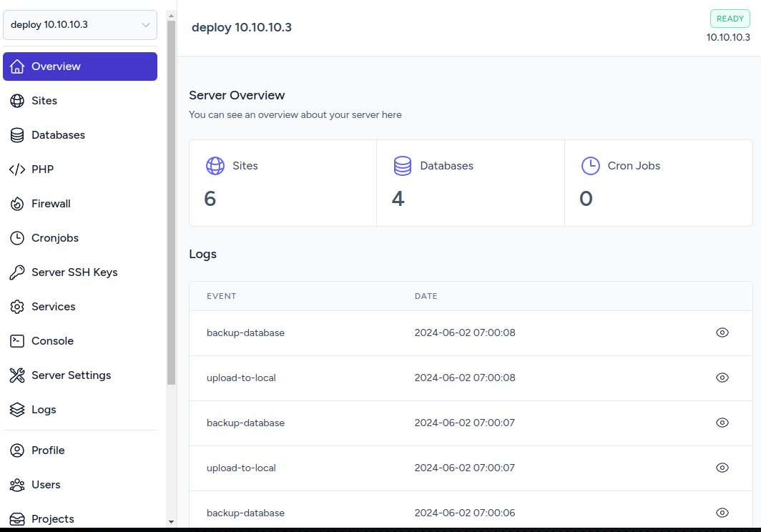View backup-database log at 07:00:06
761x532 pixels.
pos(722,513)
